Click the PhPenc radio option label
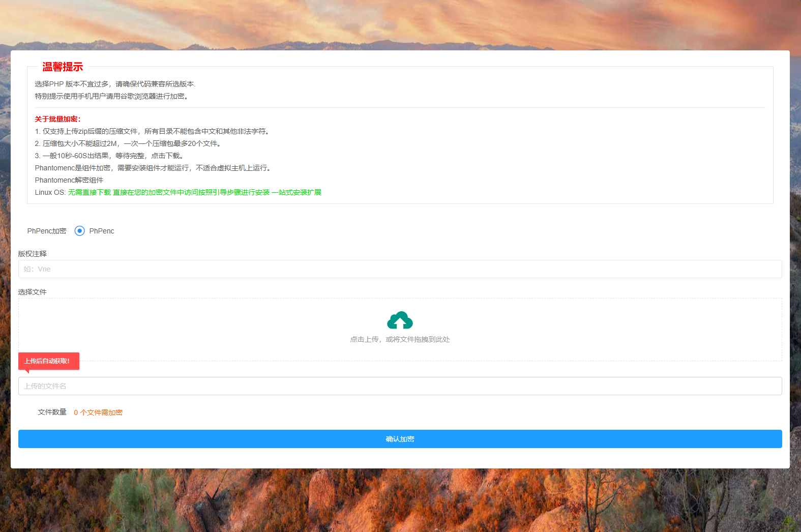 102,231
